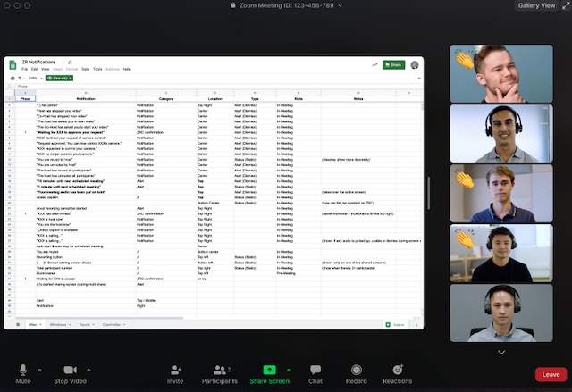Switch to Gallery View
Screen dimensions: 572x392
[536, 5]
